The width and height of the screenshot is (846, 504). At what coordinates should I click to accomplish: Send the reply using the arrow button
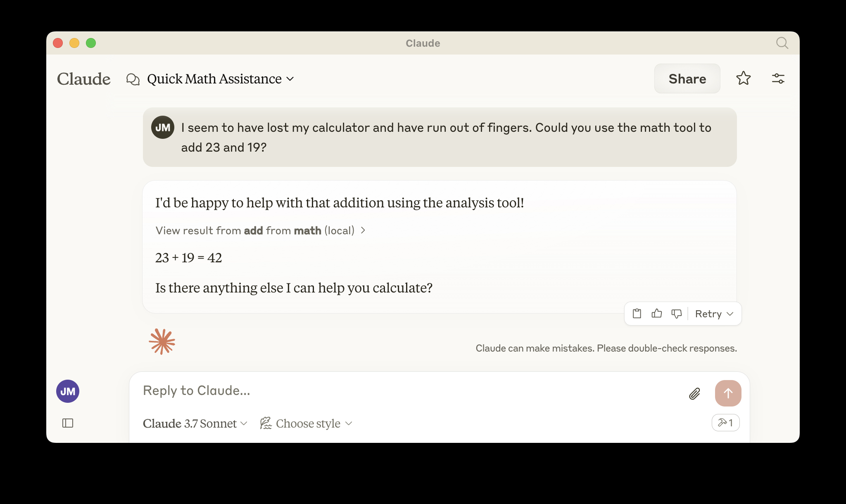(x=728, y=393)
